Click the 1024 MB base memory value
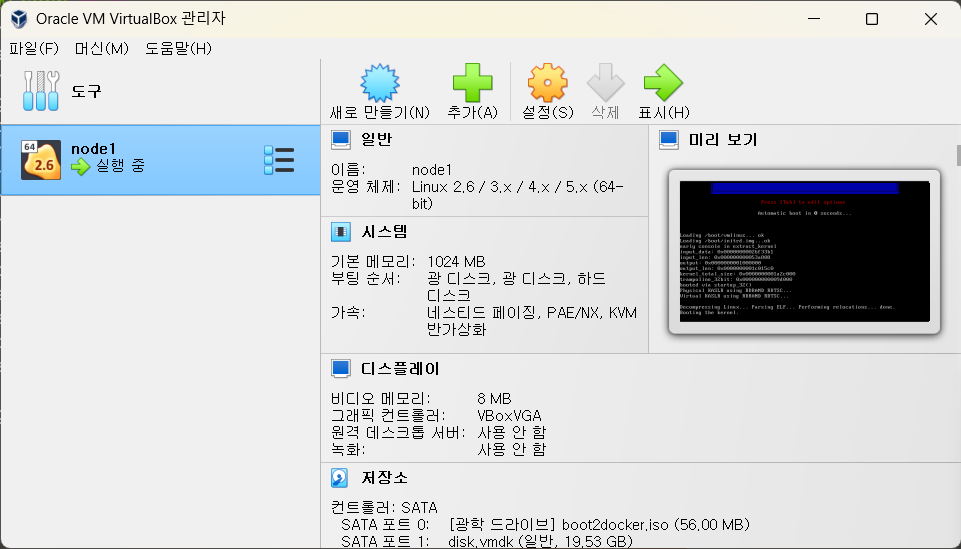961x549 pixels. click(456, 262)
